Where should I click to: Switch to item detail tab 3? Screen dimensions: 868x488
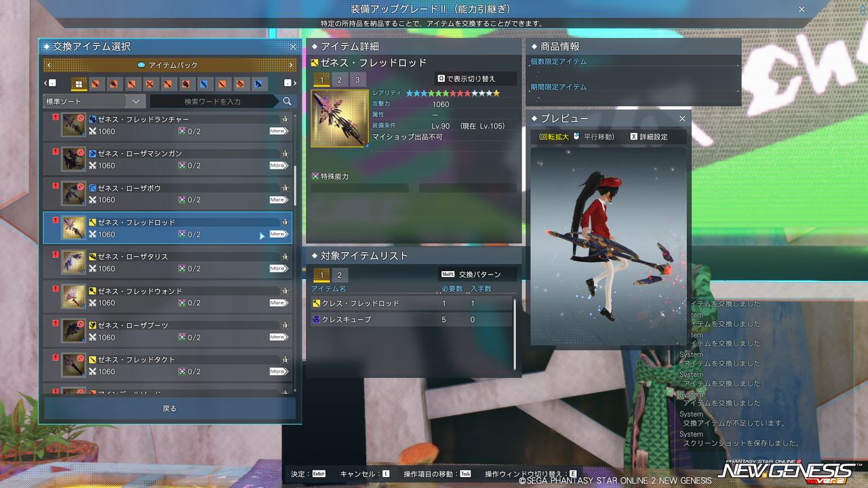(x=358, y=79)
